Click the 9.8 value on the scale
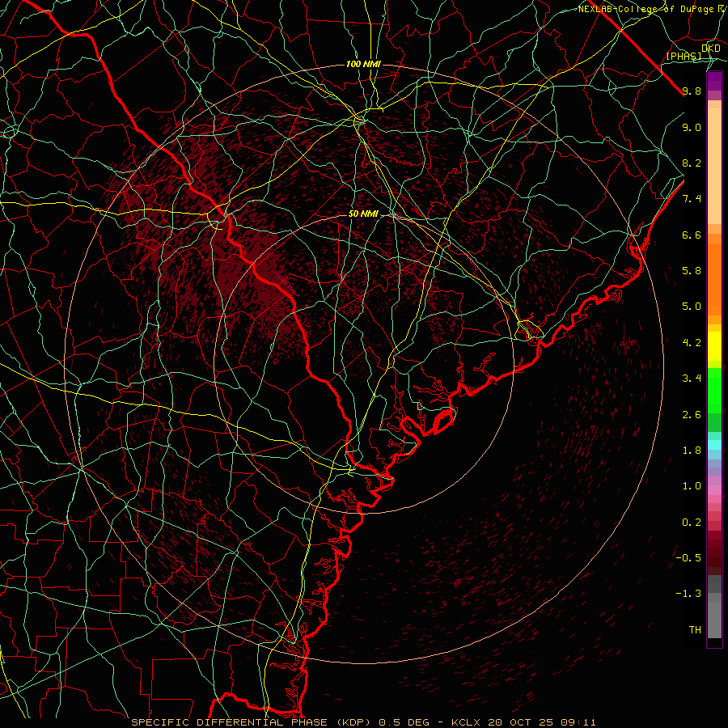 (x=692, y=91)
